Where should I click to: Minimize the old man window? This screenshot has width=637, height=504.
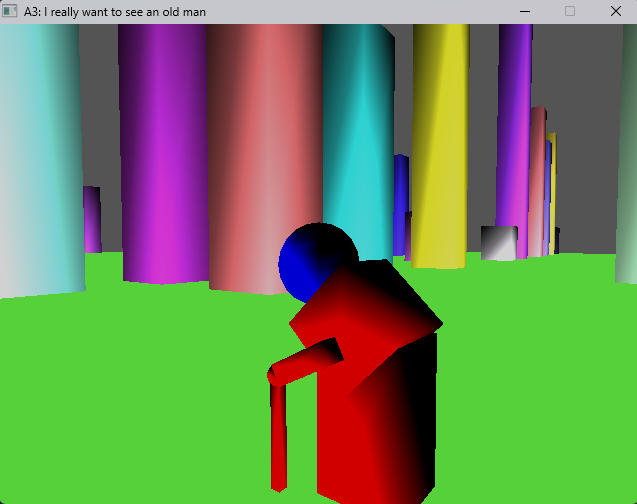(x=524, y=11)
